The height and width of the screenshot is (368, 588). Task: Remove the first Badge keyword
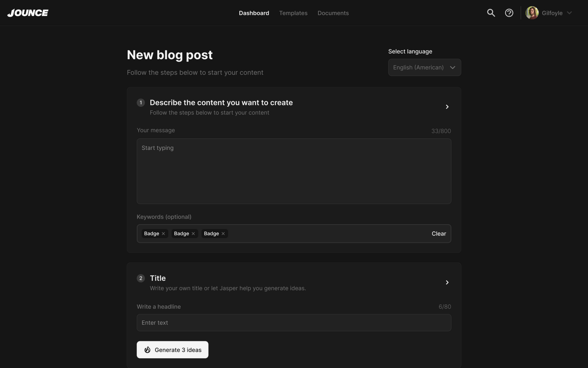pyautogui.click(x=164, y=233)
